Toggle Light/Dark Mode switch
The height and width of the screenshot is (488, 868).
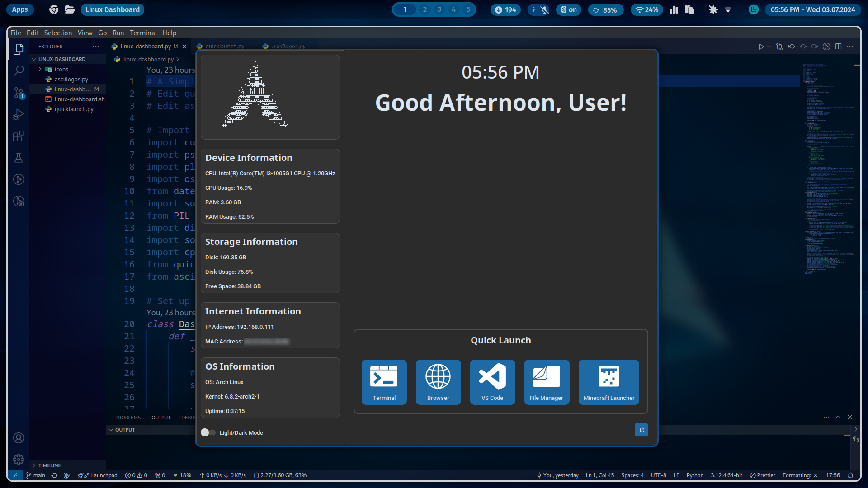point(208,432)
